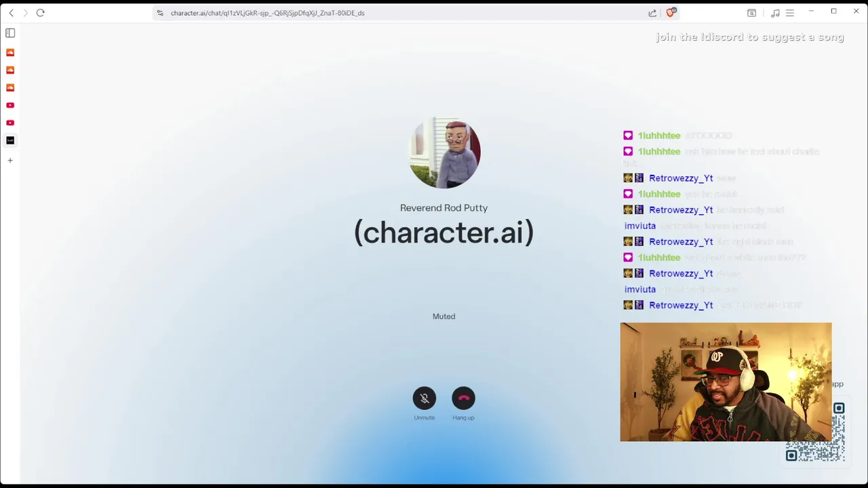Close the browser window
The height and width of the screenshot is (488, 868).
856,12
